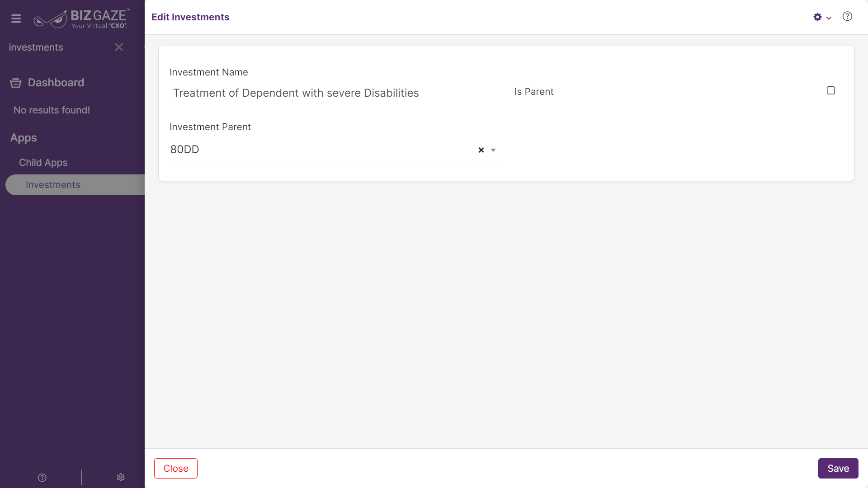Click the BizGaze logo
This screenshot has width=868, height=488.
(82, 19)
